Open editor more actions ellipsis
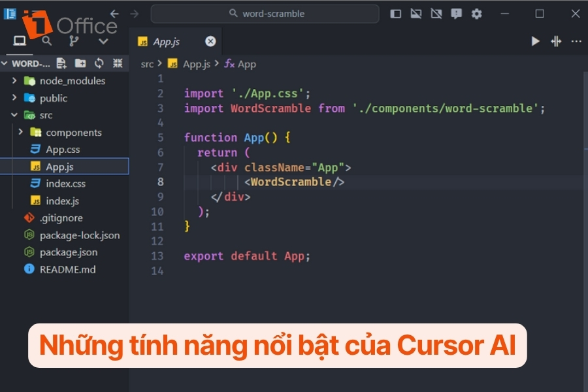The image size is (588, 392). pos(576,41)
